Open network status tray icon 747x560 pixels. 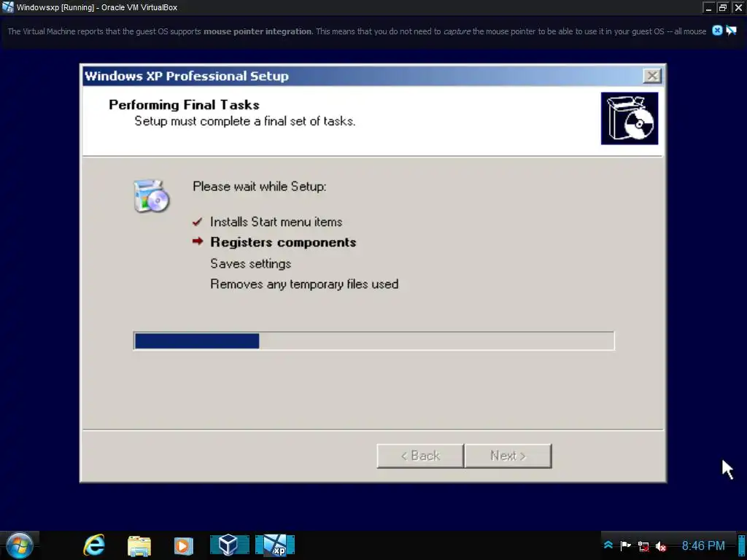(643, 546)
